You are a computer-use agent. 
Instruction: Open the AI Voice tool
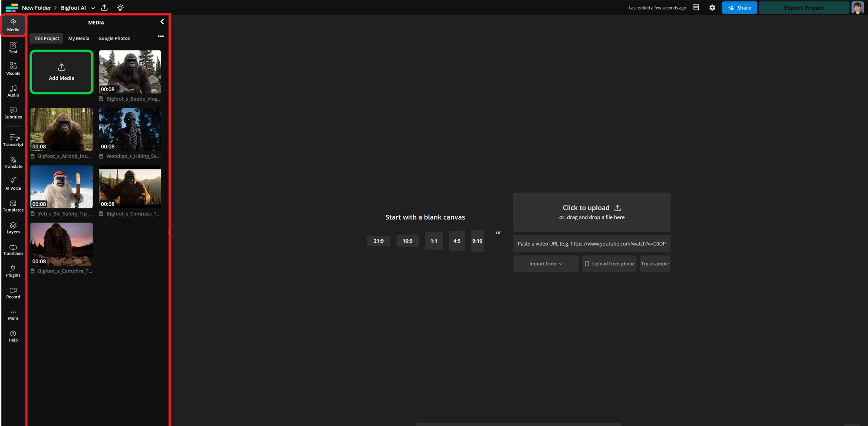(x=13, y=184)
